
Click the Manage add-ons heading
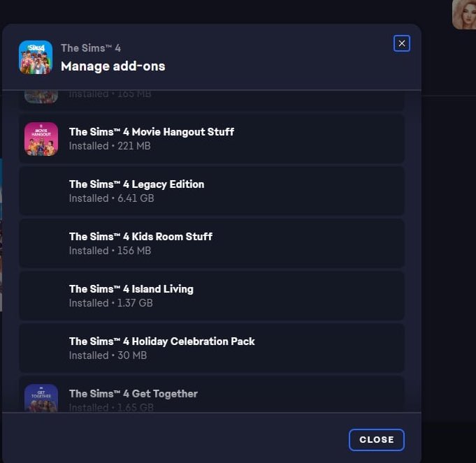coord(113,66)
